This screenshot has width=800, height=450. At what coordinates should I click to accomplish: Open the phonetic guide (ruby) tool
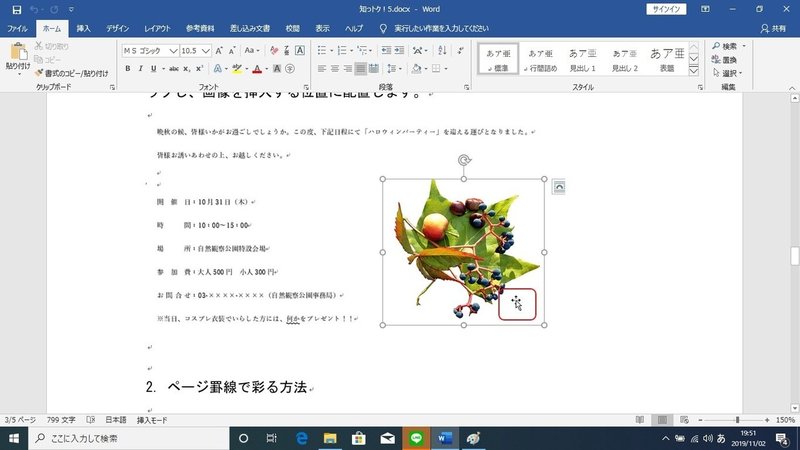coord(287,51)
